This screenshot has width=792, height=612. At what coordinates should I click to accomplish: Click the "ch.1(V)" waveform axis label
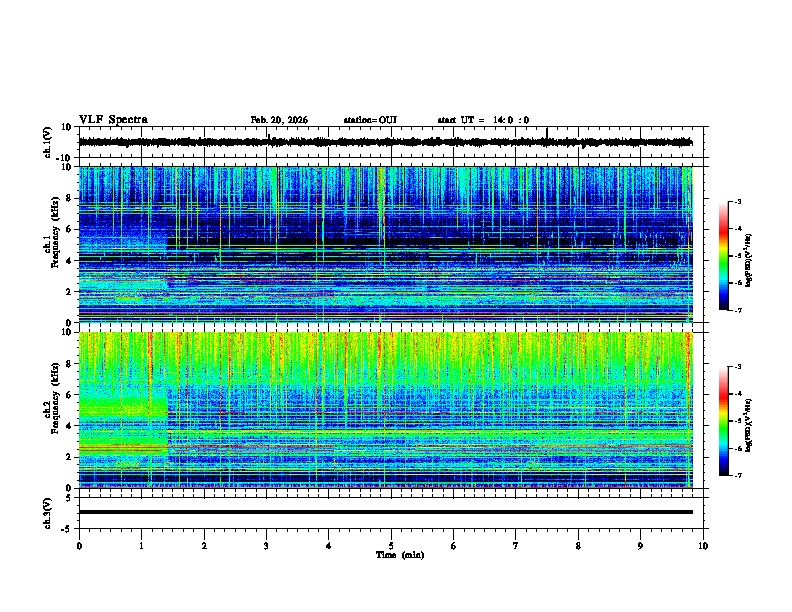(x=47, y=142)
